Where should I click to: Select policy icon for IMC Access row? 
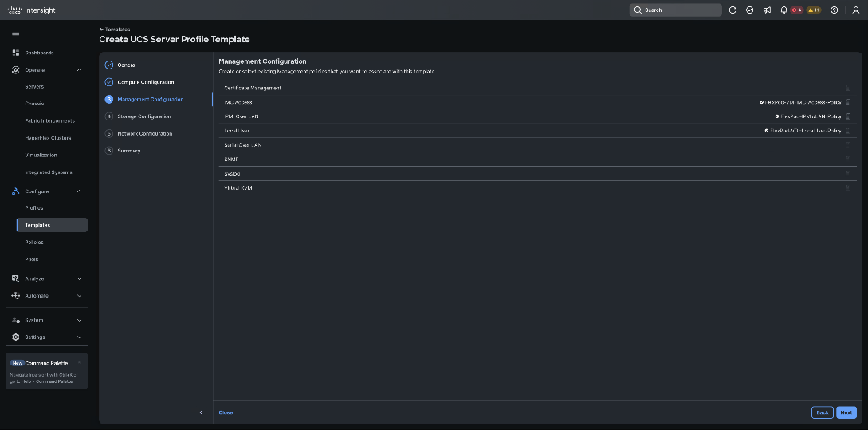pos(847,102)
